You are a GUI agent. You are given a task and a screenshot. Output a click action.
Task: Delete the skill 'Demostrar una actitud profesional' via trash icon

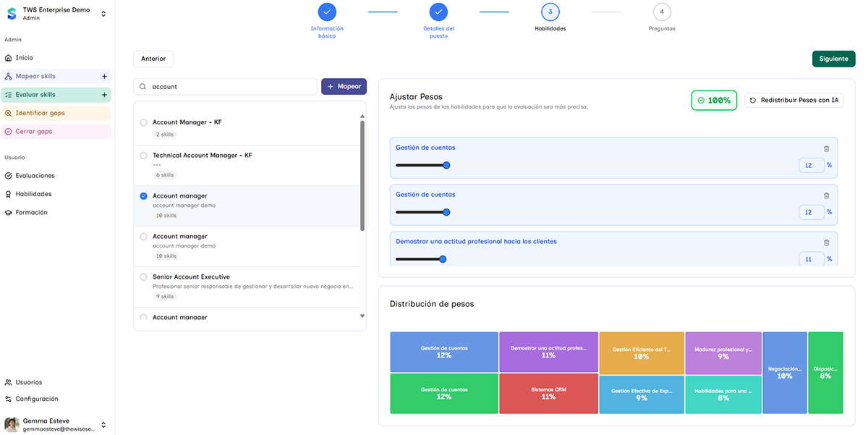(826, 242)
